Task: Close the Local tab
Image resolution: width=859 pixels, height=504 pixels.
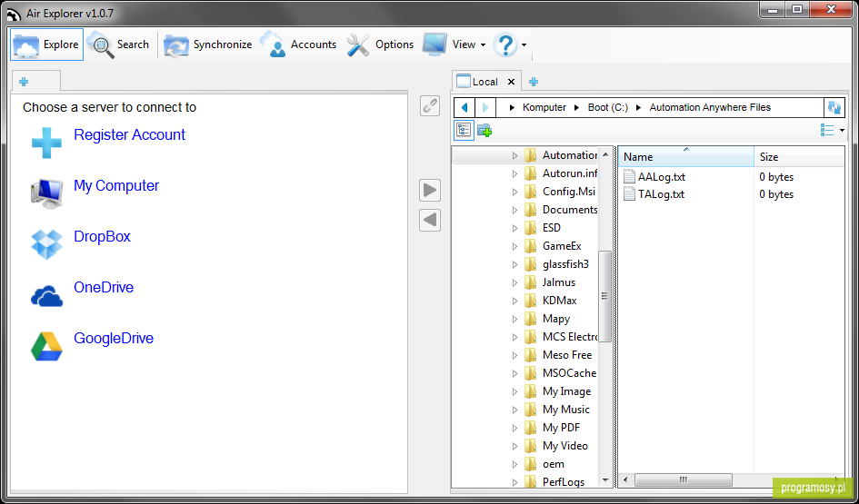Action: coord(511,82)
